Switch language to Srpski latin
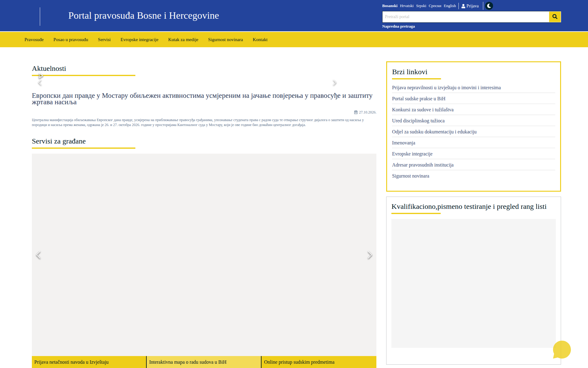The width and height of the screenshot is (588, 368). tap(421, 6)
